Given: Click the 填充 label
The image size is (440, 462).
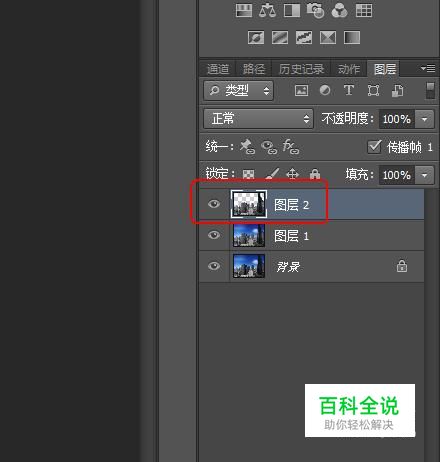Looking at the screenshot, I should (x=359, y=174).
